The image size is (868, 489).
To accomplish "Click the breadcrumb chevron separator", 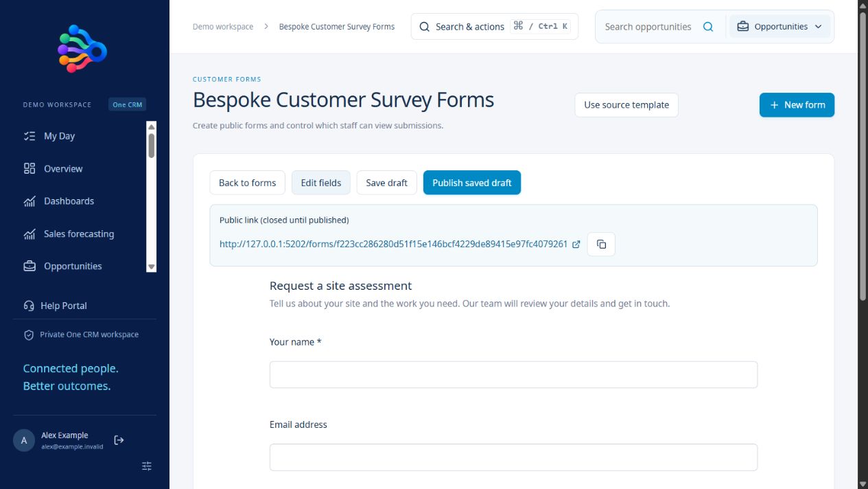I will tap(266, 27).
